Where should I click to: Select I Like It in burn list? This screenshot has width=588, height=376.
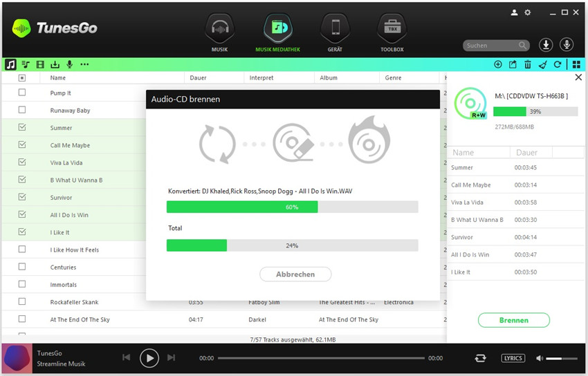tap(515, 272)
